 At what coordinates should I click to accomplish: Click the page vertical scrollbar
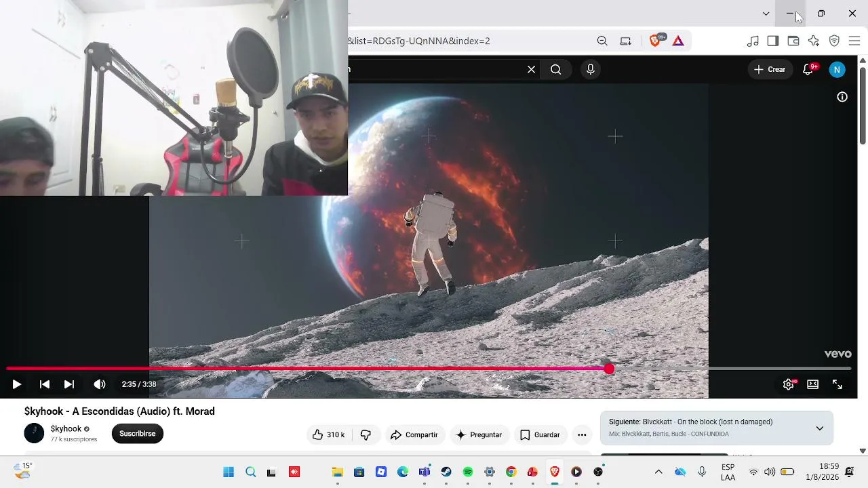point(863,105)
